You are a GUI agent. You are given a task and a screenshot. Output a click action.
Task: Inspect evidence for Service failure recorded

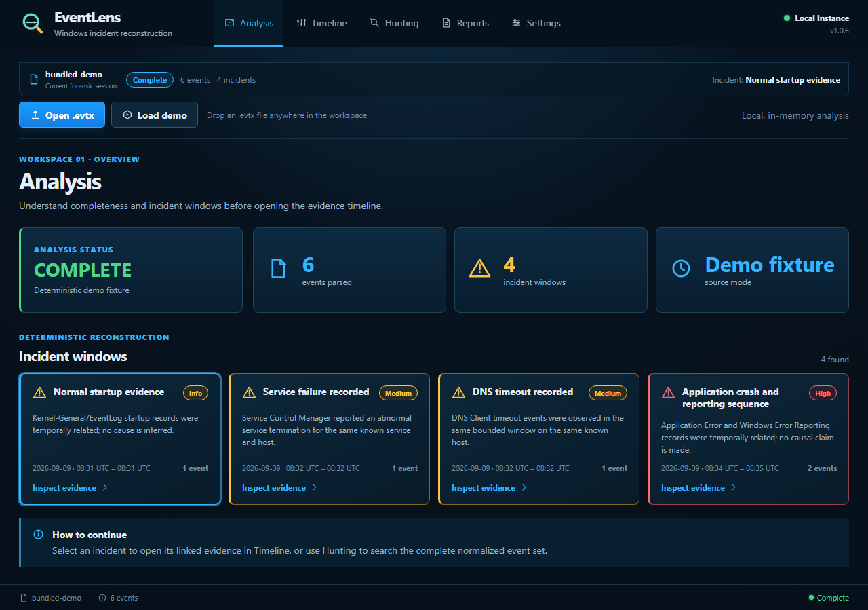click(280, 487)
